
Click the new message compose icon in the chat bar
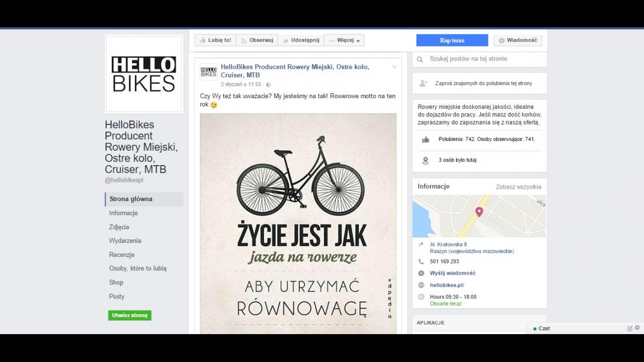pyautogui.click(x=630, y=328)
